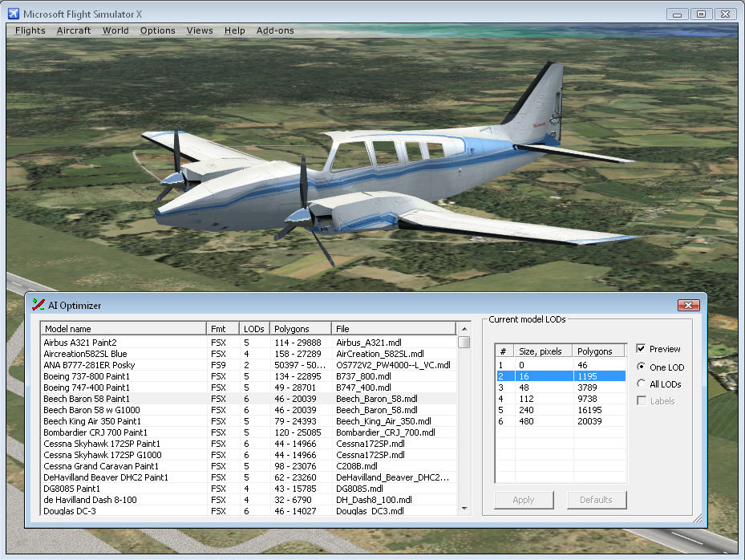This screenshot has height=560, width=745.
Task: Select the de Havilland Dash 8-100 row
Action: tap(249, 500)
